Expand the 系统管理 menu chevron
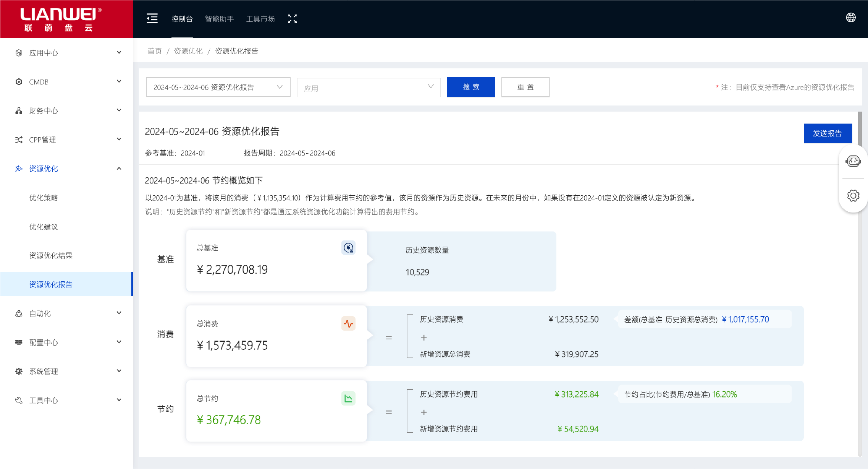The image size is (868, 469). point(119,371)
